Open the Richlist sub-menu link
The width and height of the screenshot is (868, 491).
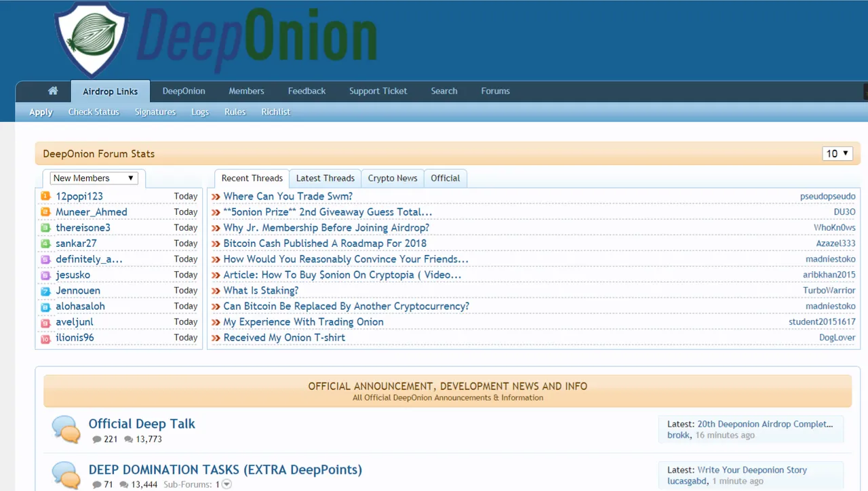(x=275, y=112)
